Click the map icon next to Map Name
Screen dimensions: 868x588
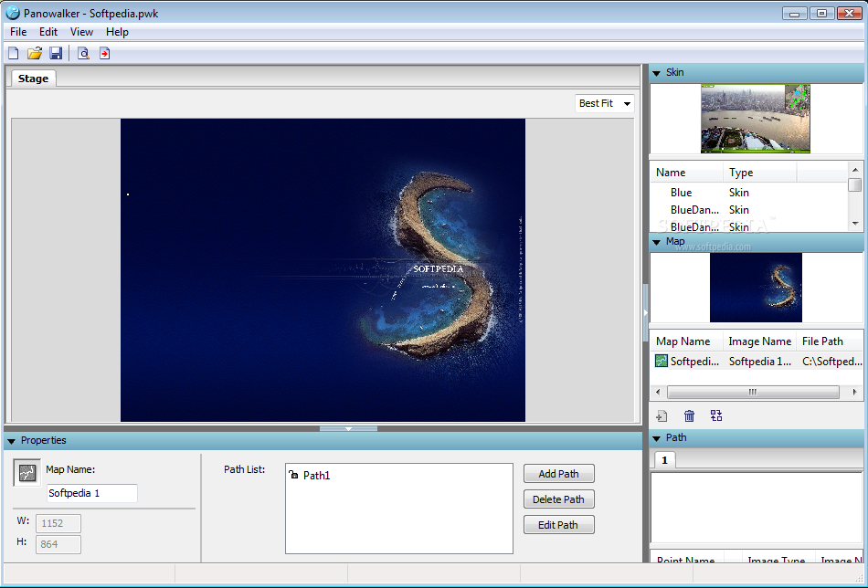pyautogui.click(x=27, y=472)
